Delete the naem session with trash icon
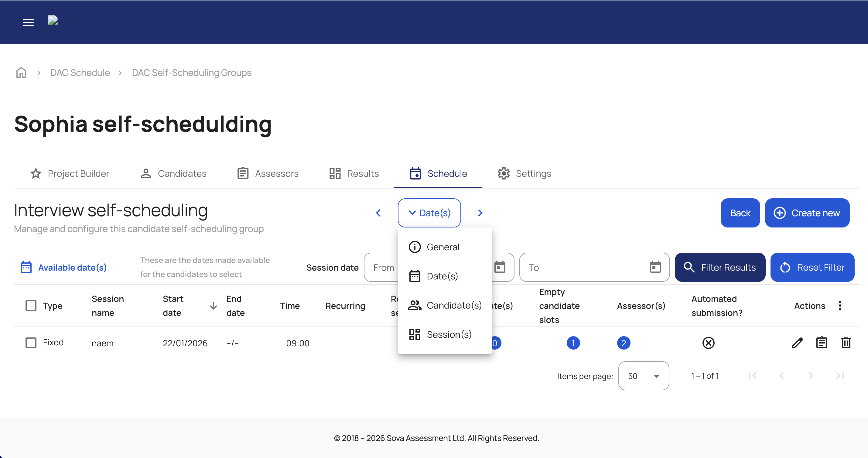Viewport: 868px width, 458px height. tap(846, 343)
